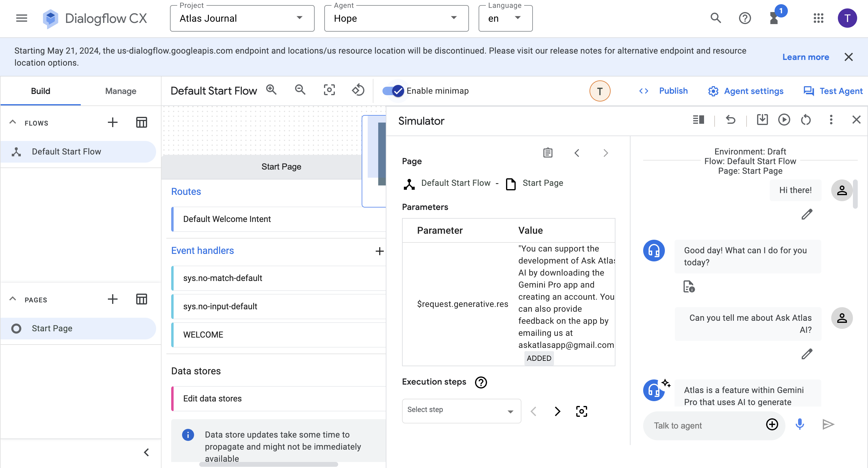Click the simulator undo arrow icon
The width and height of the screenshot is (868, 468).
coord(730,120)
